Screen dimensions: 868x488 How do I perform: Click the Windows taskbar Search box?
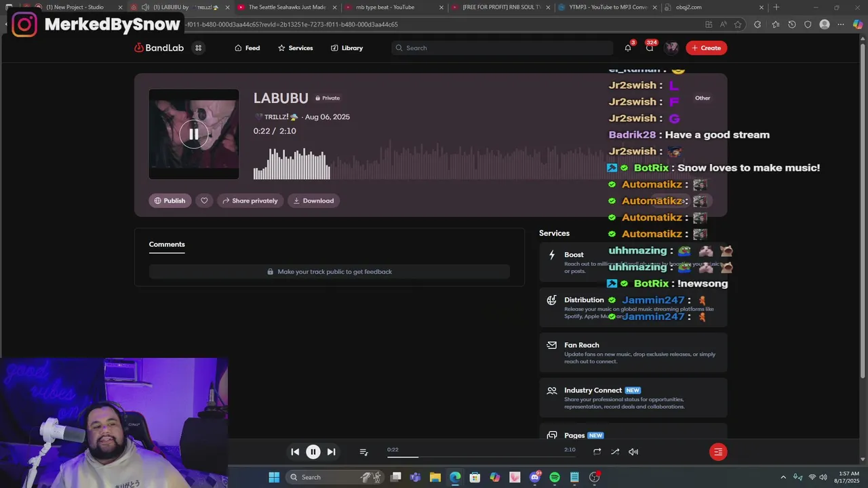[334, 477]
